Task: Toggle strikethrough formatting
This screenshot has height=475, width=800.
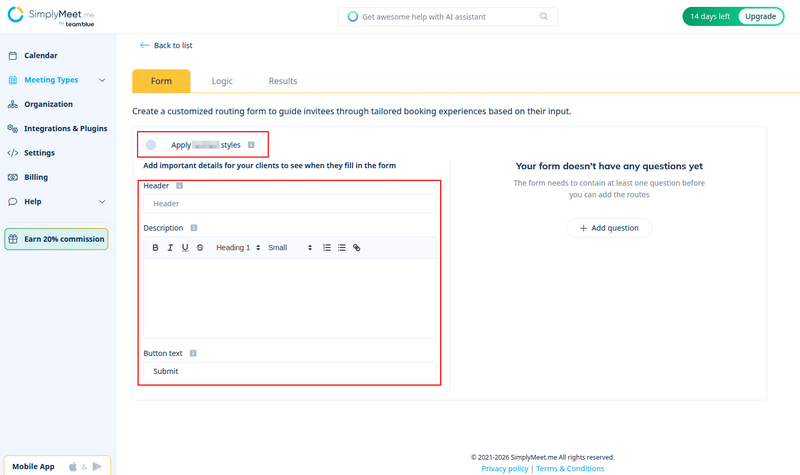Action: (200, 247)
